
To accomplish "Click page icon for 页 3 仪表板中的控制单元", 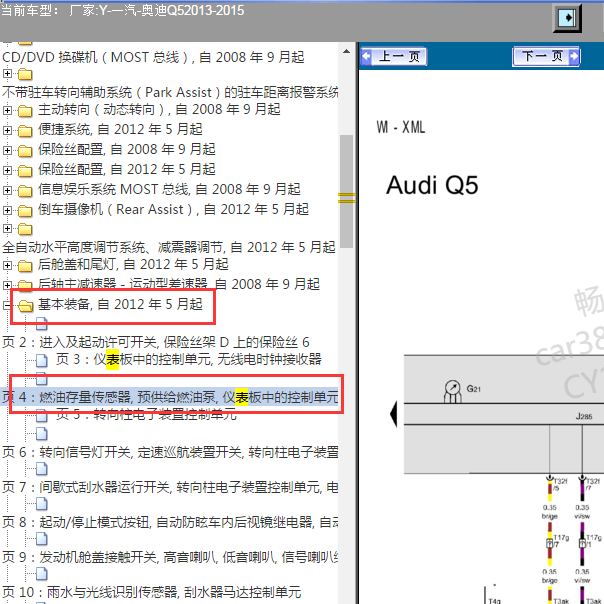I will 42,361.
